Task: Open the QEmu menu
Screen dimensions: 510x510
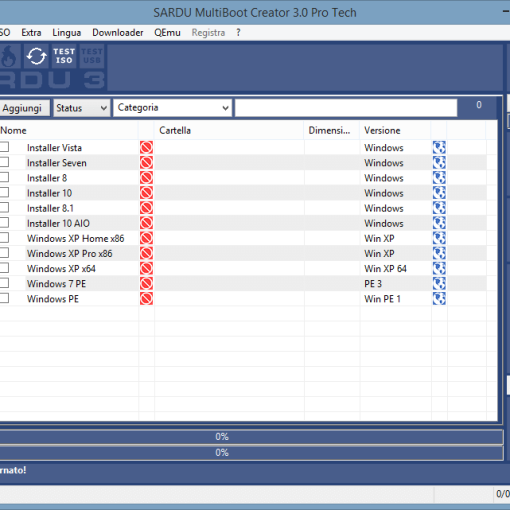Action: (167, 33)
